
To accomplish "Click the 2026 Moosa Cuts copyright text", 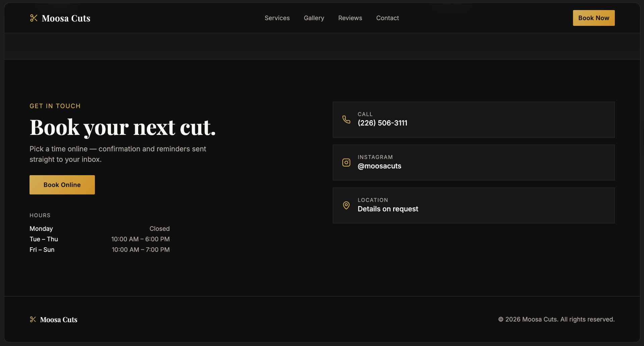I will tap(556, 319).
